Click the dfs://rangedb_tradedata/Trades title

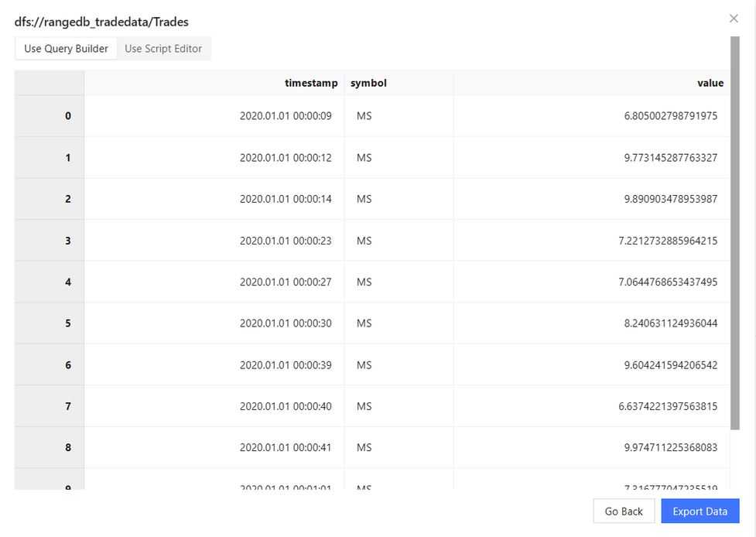101,22
